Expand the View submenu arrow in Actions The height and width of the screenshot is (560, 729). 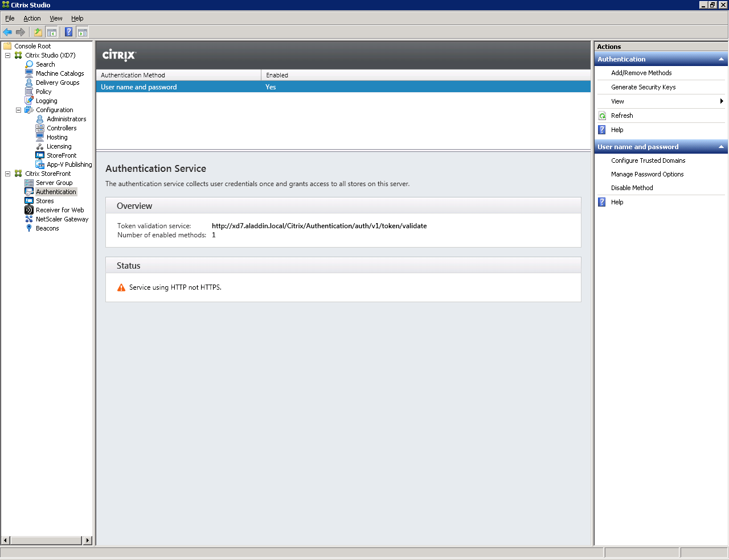(x=722, y=101)
